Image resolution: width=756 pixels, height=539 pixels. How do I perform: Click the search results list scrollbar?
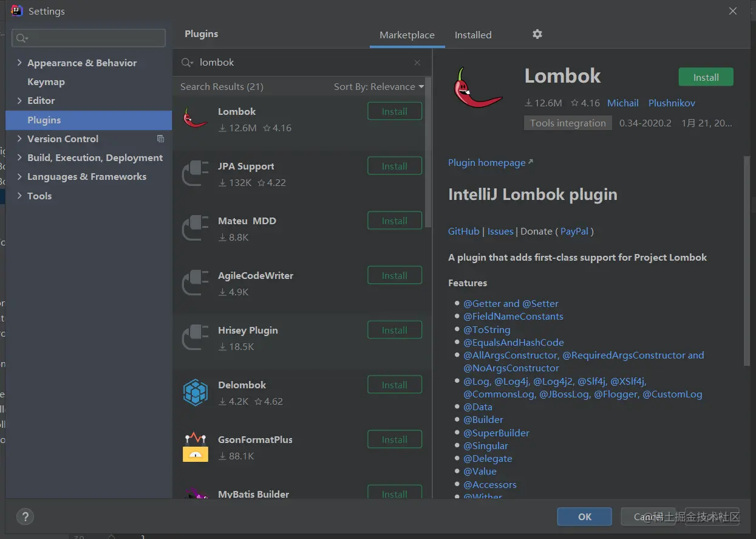(x=428, y=152)
